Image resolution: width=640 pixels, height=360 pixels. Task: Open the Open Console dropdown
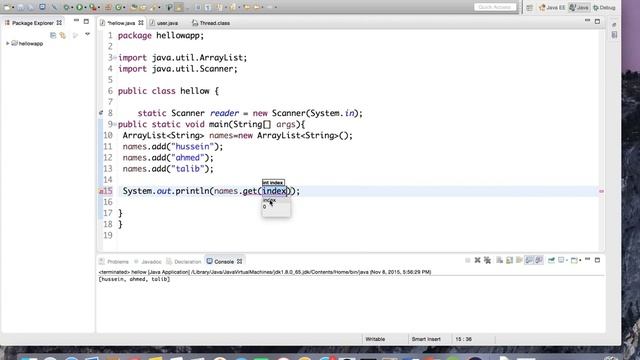580,260
